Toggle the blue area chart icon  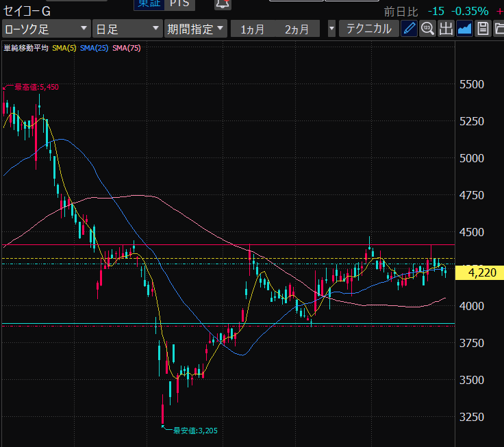coord(464,29)
